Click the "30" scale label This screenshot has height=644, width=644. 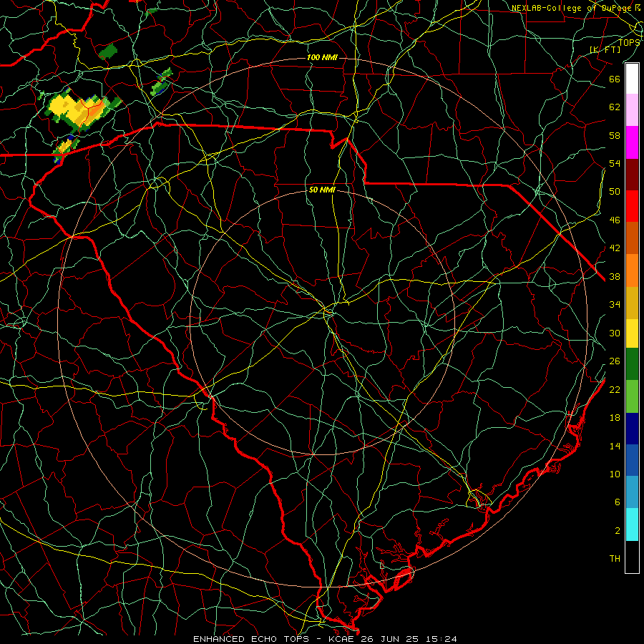coord(615,333)
